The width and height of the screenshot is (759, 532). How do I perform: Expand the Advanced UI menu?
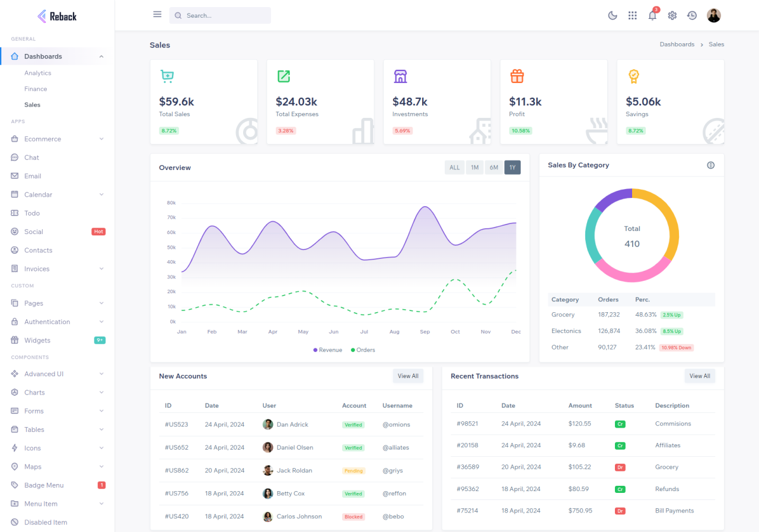[x=58, y=374]
